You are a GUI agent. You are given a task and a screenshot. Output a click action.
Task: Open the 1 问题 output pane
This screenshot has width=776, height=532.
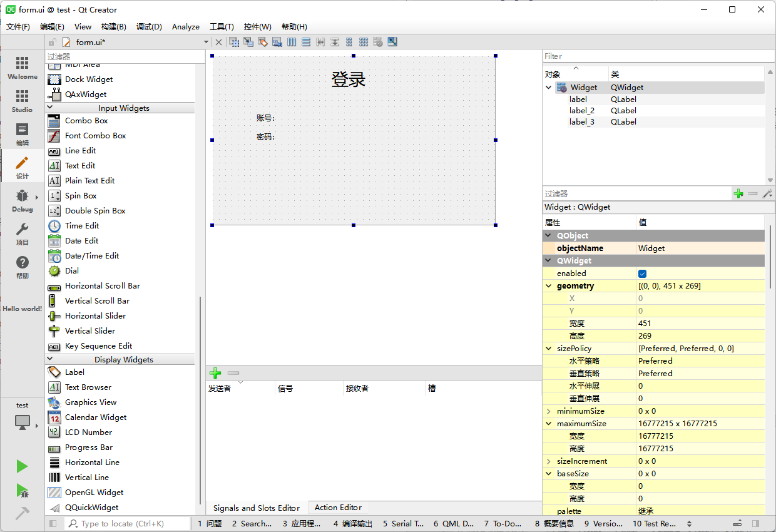210,524
